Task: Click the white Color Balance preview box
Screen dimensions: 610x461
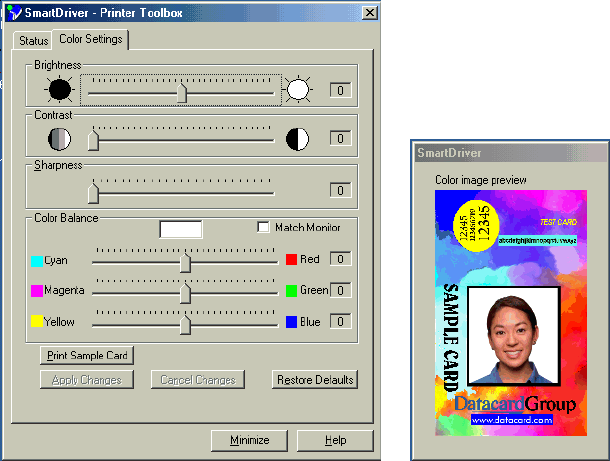Action: 181,229
